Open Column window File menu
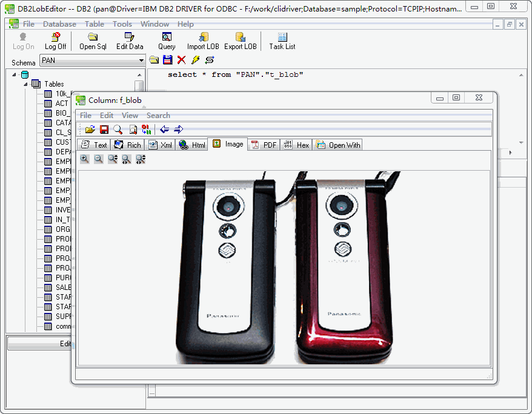 coord(85,116)
